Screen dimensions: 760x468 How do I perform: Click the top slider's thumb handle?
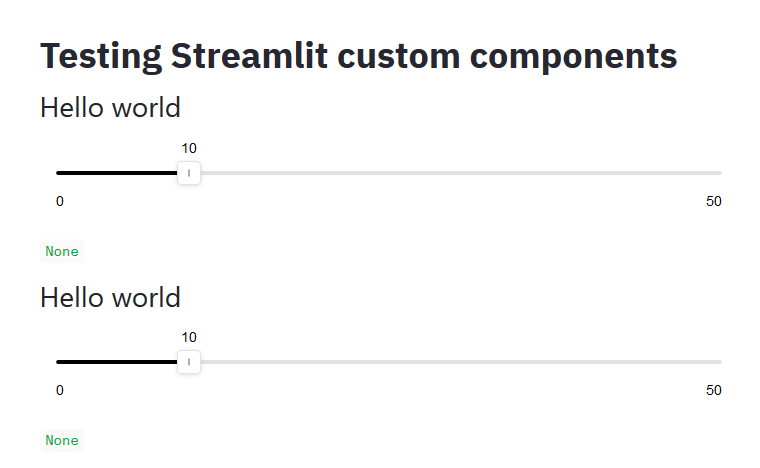(x=189, y=173)
